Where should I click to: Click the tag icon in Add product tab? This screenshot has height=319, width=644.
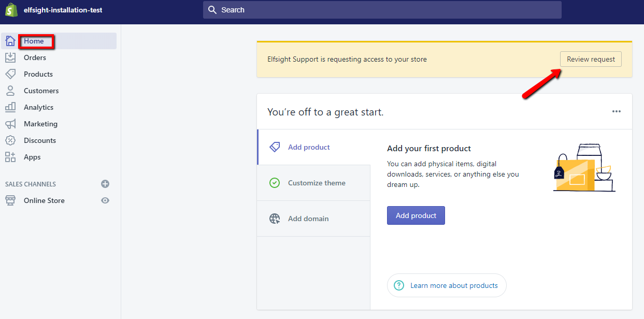275,147
